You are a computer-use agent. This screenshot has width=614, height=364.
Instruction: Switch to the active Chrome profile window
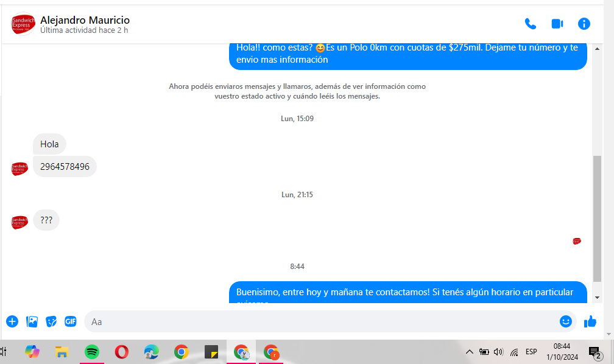pos(241,352)
